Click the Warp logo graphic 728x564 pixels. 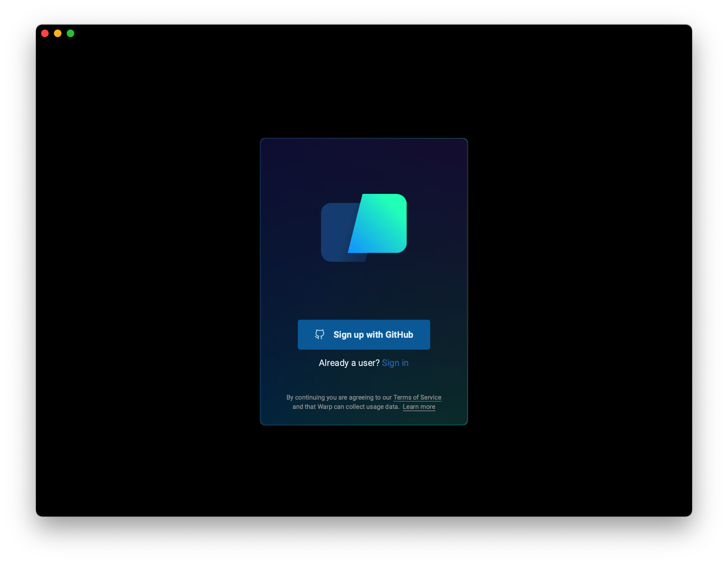point(364,228)
